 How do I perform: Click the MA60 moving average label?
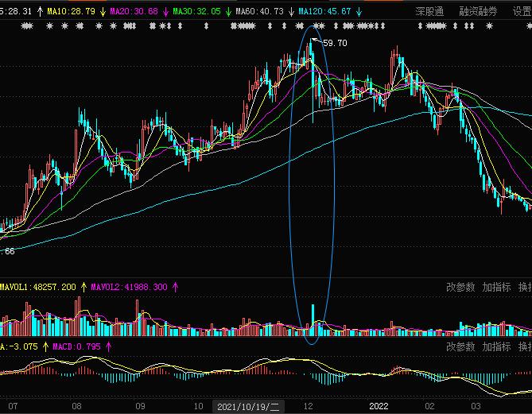coord(257,12)
